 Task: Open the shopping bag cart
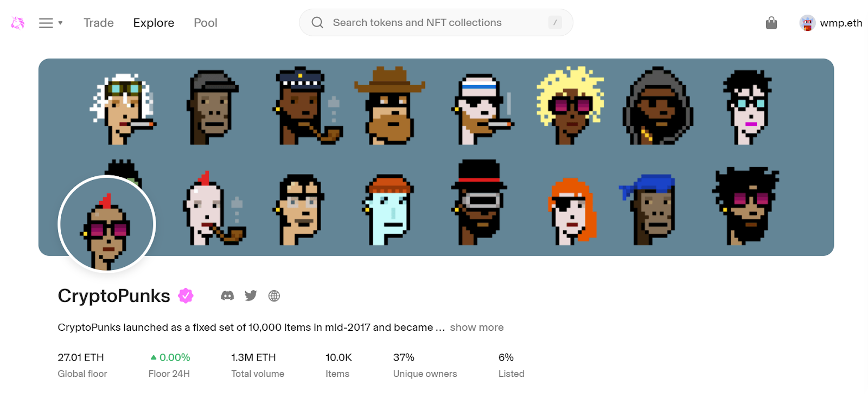pos(771,23)
